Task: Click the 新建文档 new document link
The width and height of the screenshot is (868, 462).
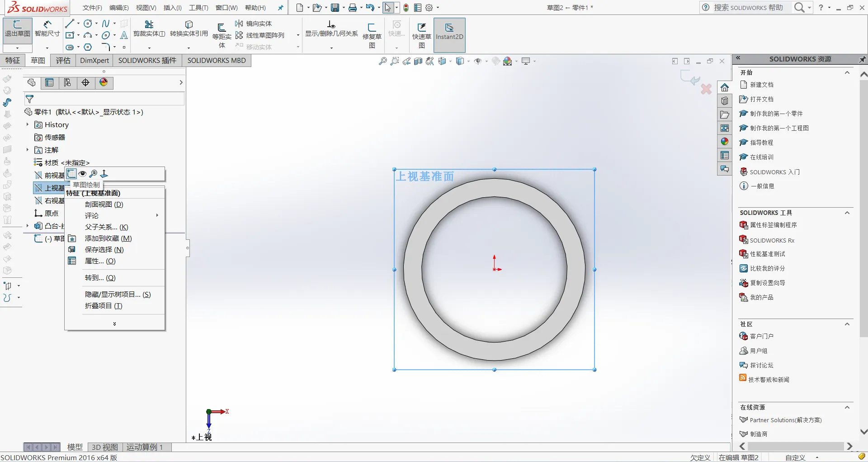Action: pyautogui.click(x=762, y=85)
